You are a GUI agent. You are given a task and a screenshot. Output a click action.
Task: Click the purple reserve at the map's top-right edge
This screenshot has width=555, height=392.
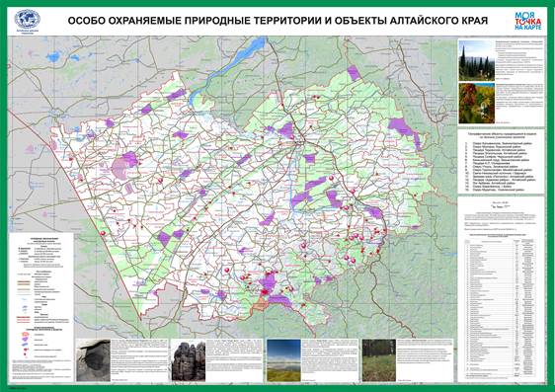354,73
